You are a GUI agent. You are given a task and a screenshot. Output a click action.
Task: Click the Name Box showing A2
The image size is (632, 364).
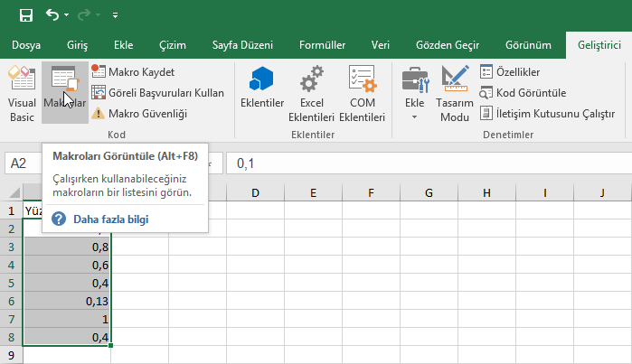point(23,163)
